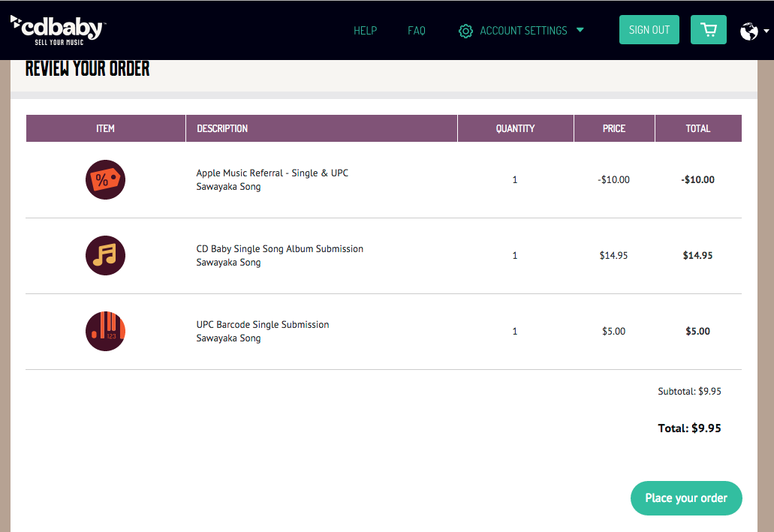Click quantity 1 in the UPC Barcode row
Screen dimensions: 774x532
[515, 331]
